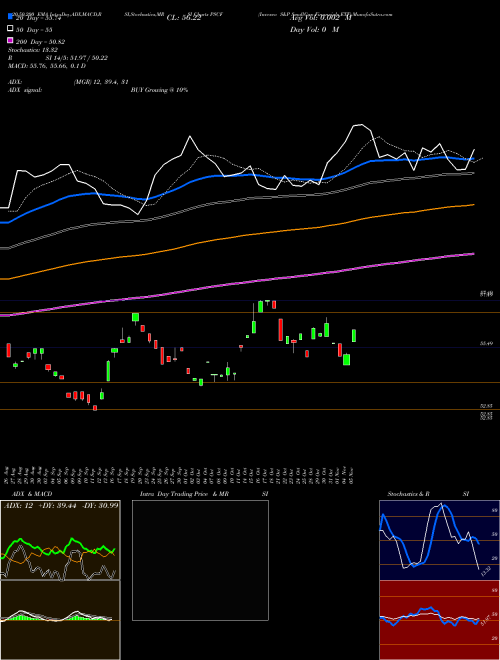The image size is (500, 660).
Task: Open the ADX indicator mini chart
Action: (60, 540)
